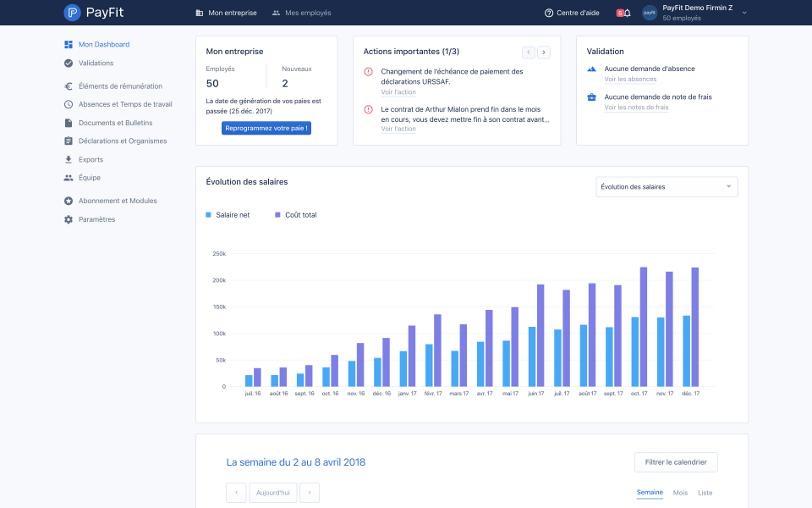Open the notifications bell icon
The image size is (812, 508).
click(627, 13)
